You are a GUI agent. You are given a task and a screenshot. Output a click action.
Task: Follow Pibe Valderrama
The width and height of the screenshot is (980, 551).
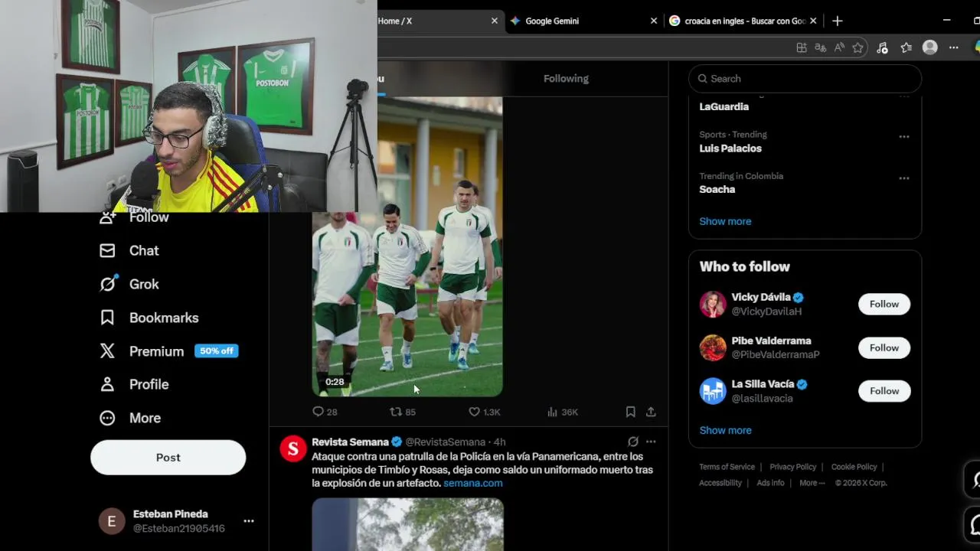tap(884, 347)
